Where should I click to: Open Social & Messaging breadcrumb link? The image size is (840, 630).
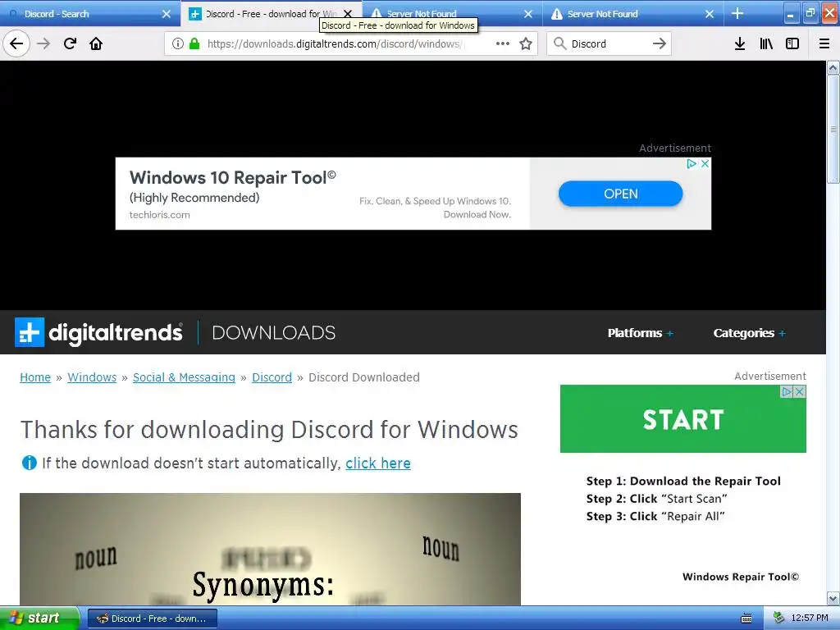tap(184, 377)
